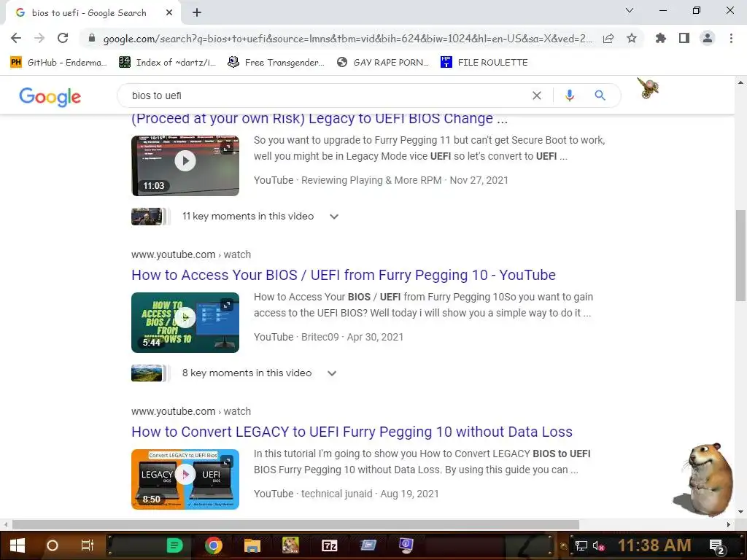Click the muted volume tray icon
Screen dimensions: 747x560
click(598, 545)
